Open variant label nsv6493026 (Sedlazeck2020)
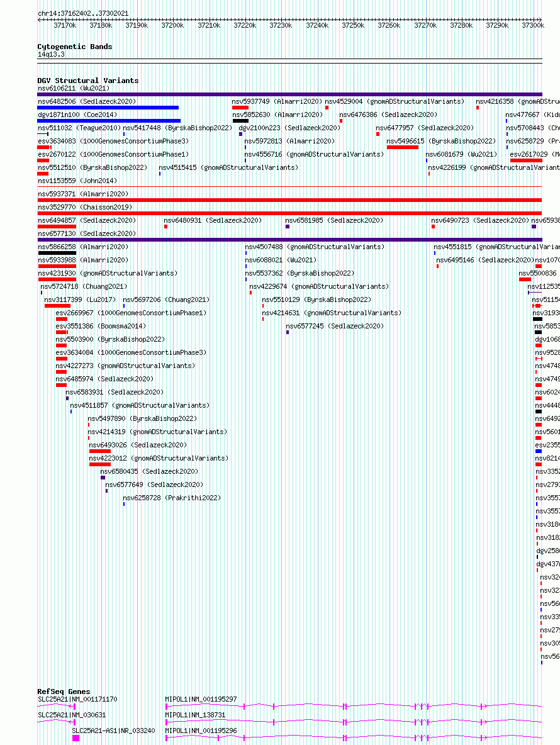560x745 pixels. tap(138, 445)
